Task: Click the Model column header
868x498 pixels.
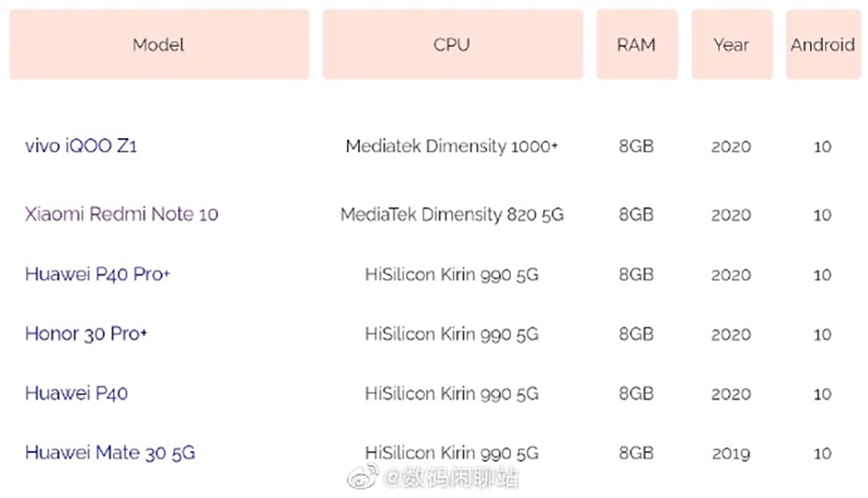Action: [x=158, y=44]
